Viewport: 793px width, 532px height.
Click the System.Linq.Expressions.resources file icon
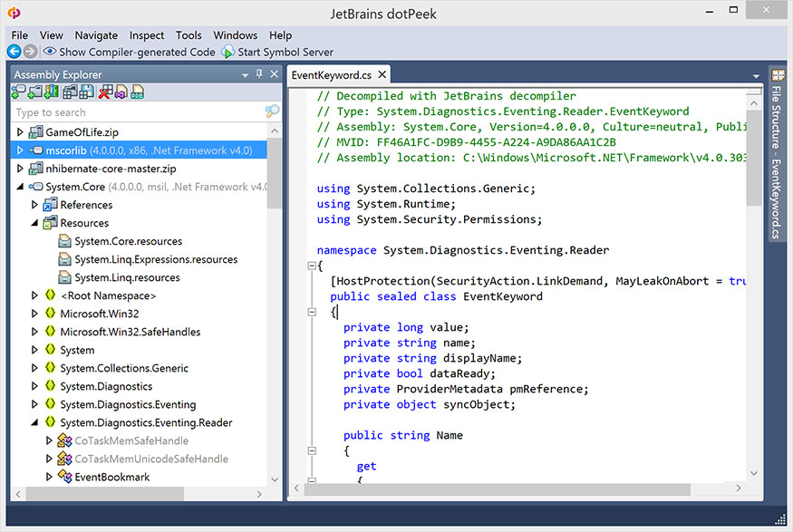tap(64, 259)
